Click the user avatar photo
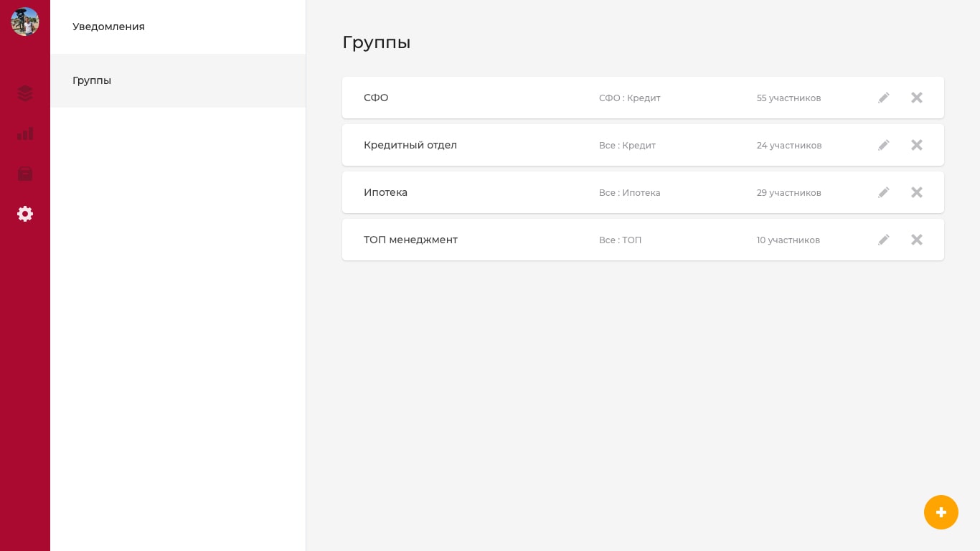Screen dimensions: 980x551 tap(25, 22)
